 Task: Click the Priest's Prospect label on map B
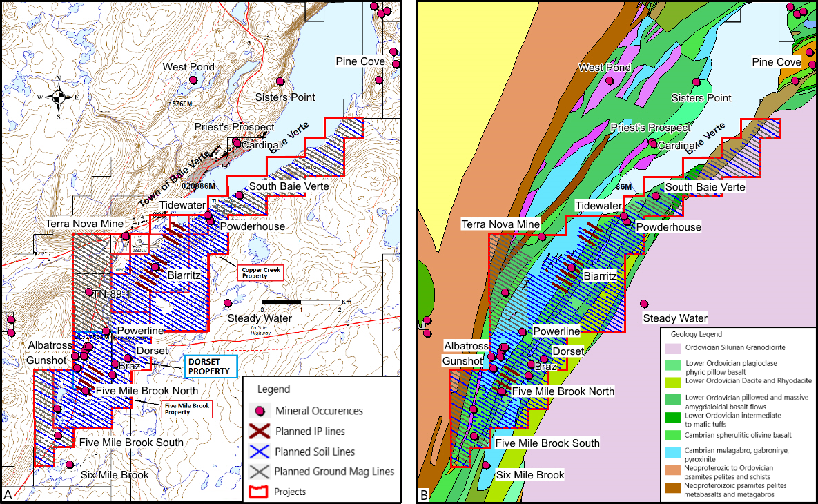point(650,127)
